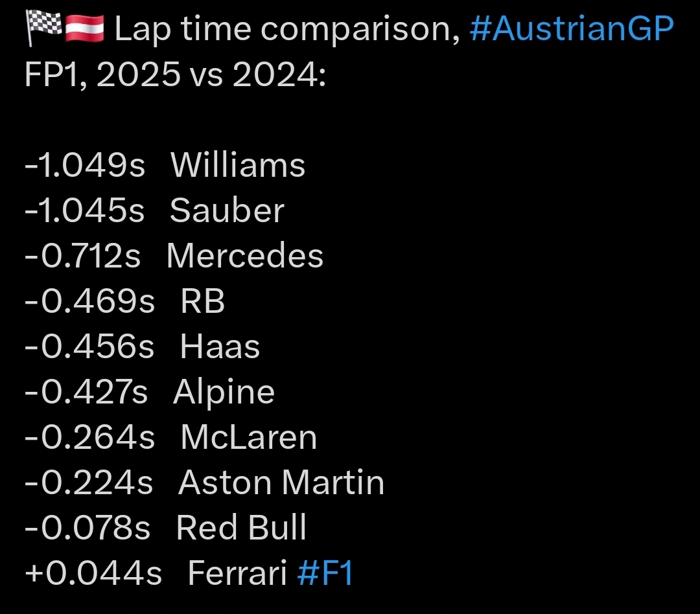The image size is (700, 614).
Task: Select the Williams team name
Action: (238, 166)
